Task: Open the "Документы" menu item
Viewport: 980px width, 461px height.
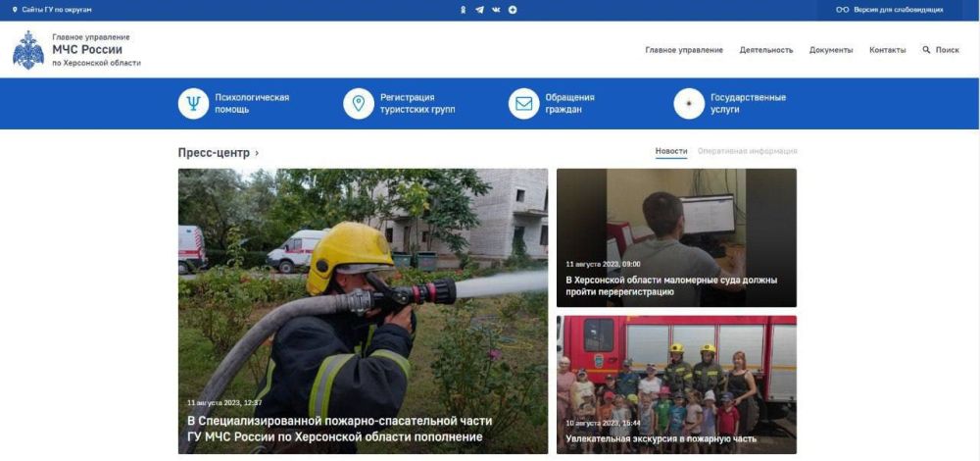Action: [831, 50]
